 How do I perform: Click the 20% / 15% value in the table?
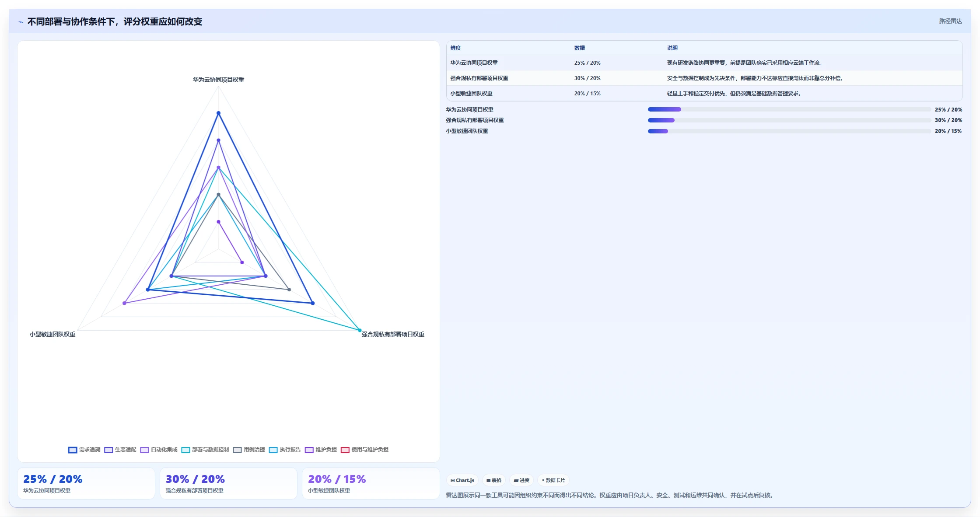[587, 94]
